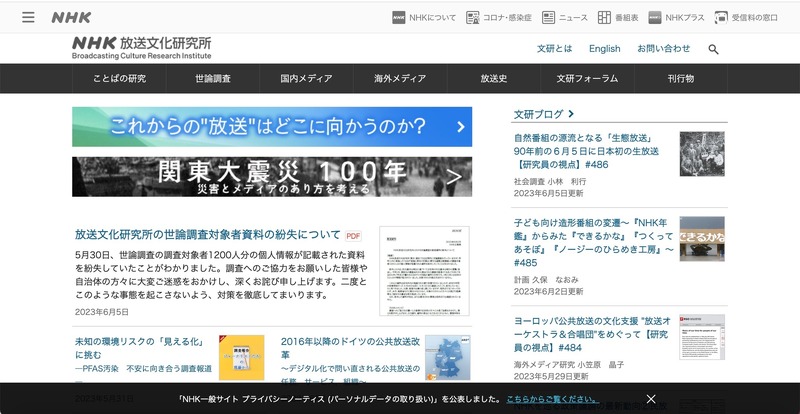Click the search magnifier icon

tap(714, 49)
